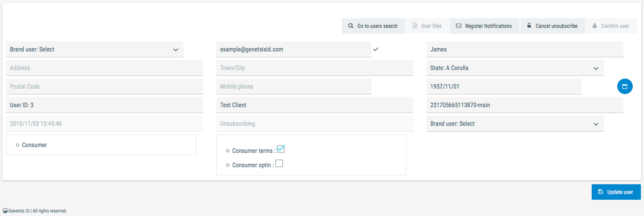
Task: Click into the Address input field
Action: click(x=105, y=68)
